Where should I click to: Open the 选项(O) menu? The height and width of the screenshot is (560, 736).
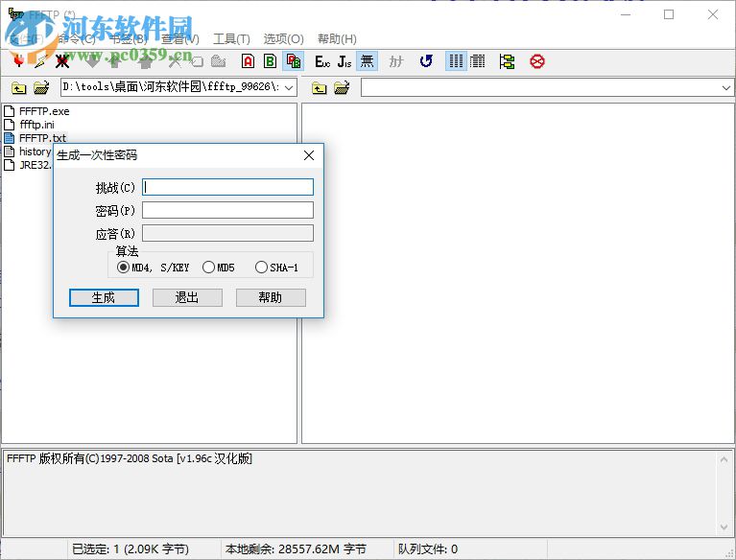click(x=283, y=39)
